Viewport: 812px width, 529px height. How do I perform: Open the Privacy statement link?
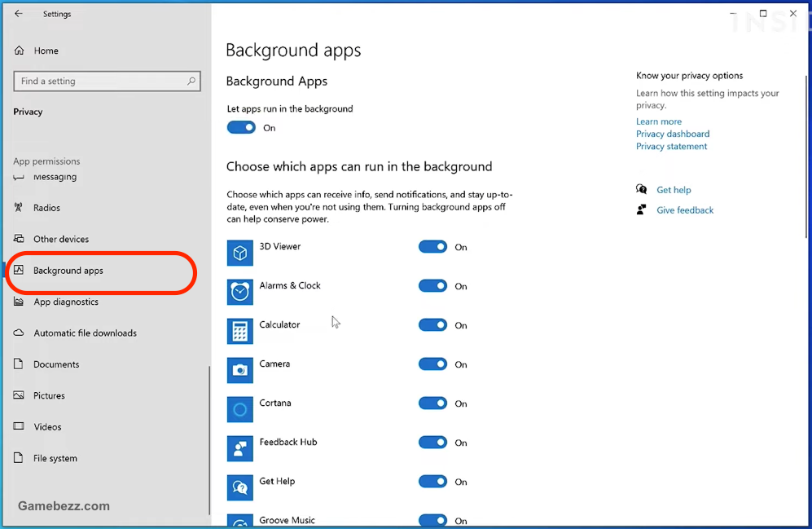point(671,146)
